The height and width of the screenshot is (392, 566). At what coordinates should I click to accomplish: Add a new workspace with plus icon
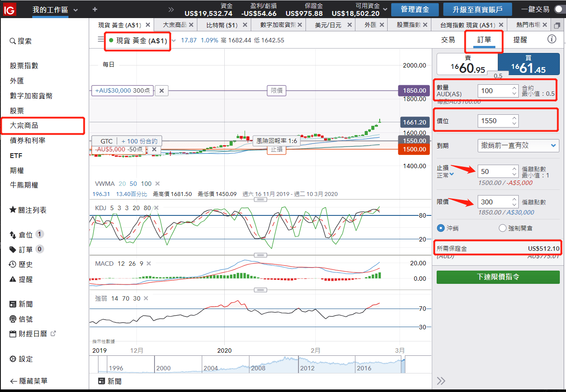click(95, 9)
